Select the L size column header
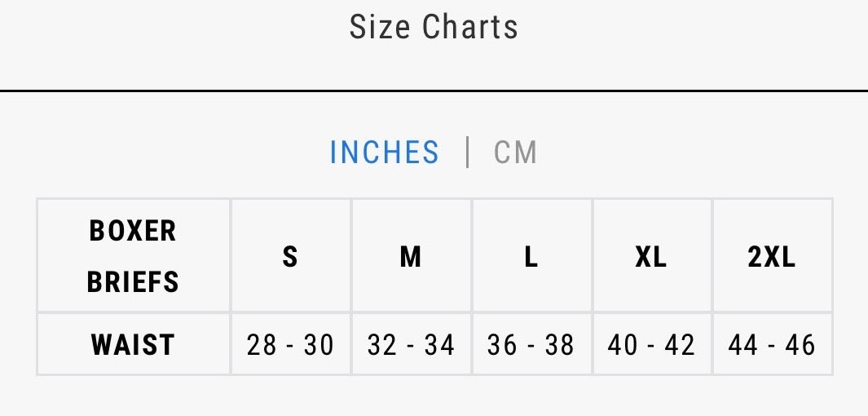This screenshot has width=868, height=416. pos(531,256)
